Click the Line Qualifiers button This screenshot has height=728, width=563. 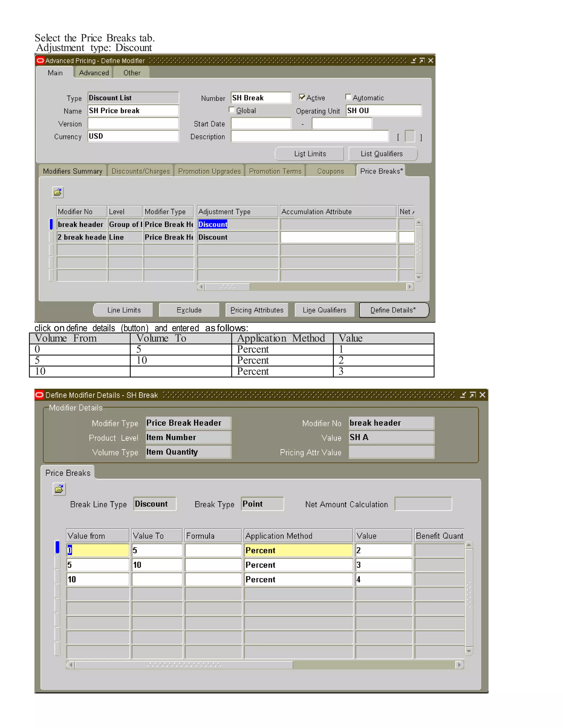[325, 310]
